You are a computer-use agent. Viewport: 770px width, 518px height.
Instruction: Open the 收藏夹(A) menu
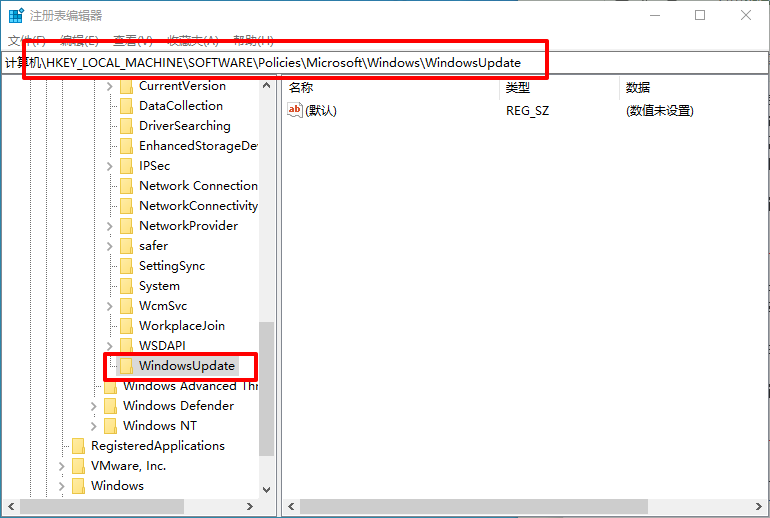(193, 40)
